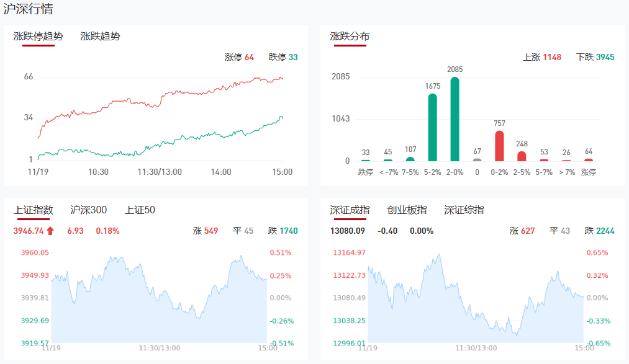Click the 深证成指 tab
This screenshot has width=629, height=364.
(350, 210)
